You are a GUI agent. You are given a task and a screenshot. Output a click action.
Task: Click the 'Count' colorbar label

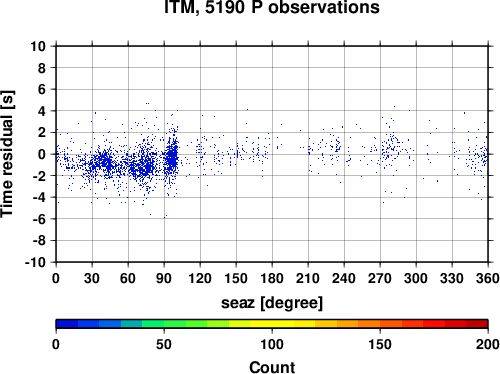(272, 367)
